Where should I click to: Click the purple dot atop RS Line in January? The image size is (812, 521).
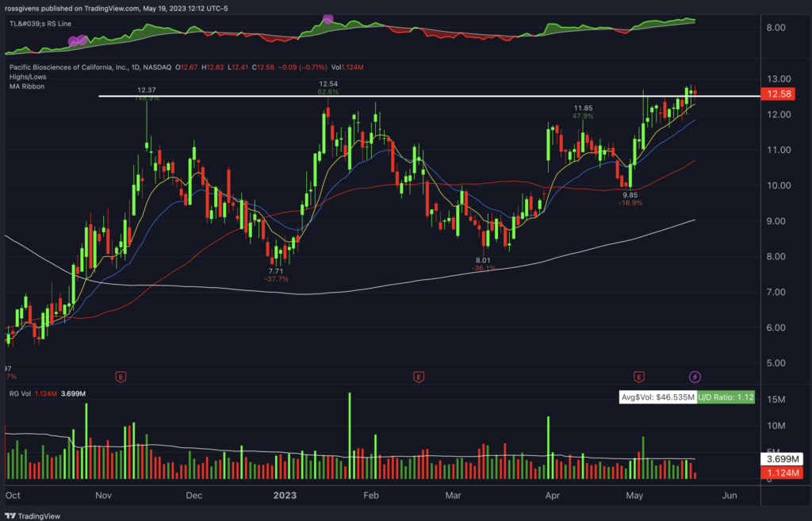pos(327,20)
